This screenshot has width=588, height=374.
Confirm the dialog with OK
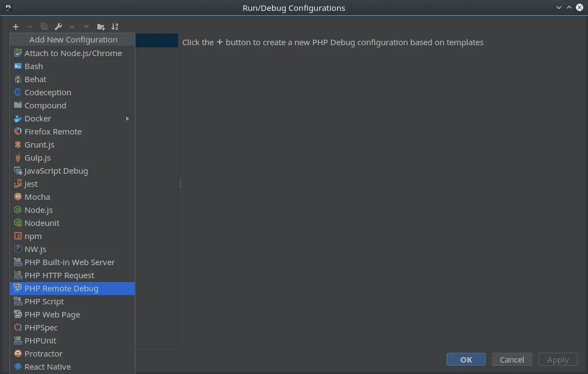tap(466, 359)
